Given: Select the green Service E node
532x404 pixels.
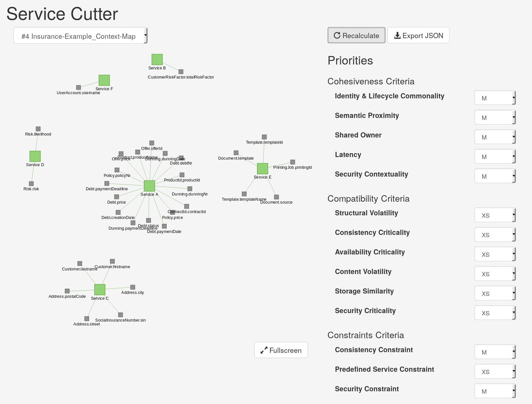Looking at the screenshot, I should [x=263, y=168].
